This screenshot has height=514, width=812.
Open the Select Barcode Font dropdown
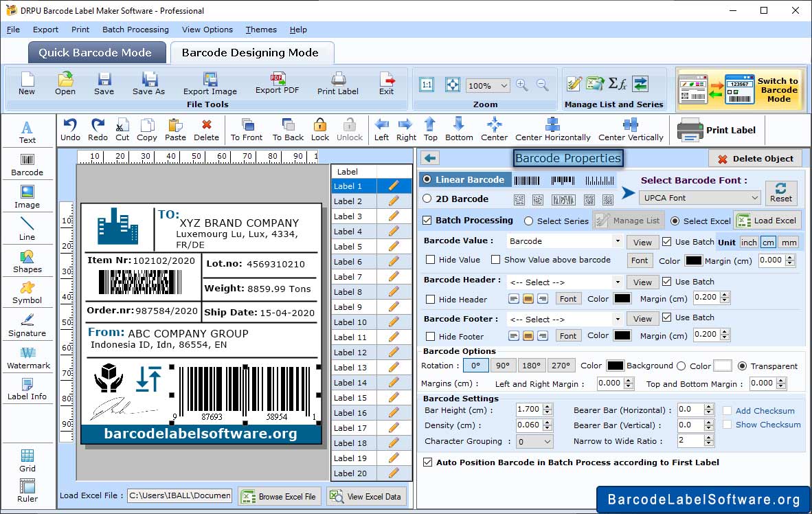tap(699, 198)
